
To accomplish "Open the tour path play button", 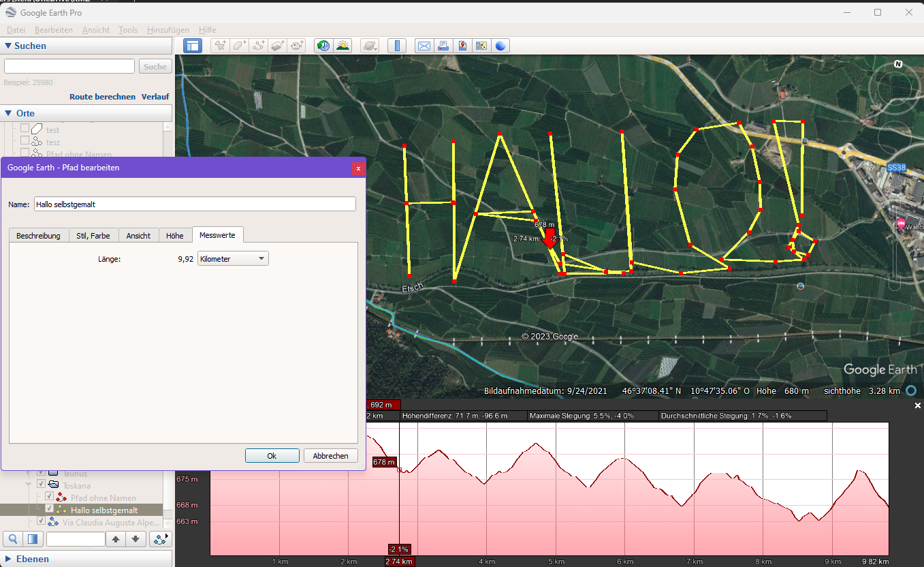I will [x=161, y=539].
